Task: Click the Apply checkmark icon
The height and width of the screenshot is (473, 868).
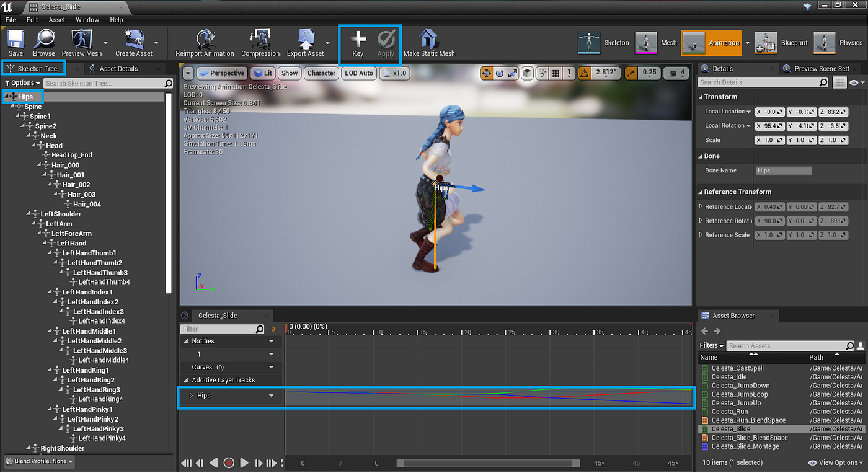Action: 386,39
